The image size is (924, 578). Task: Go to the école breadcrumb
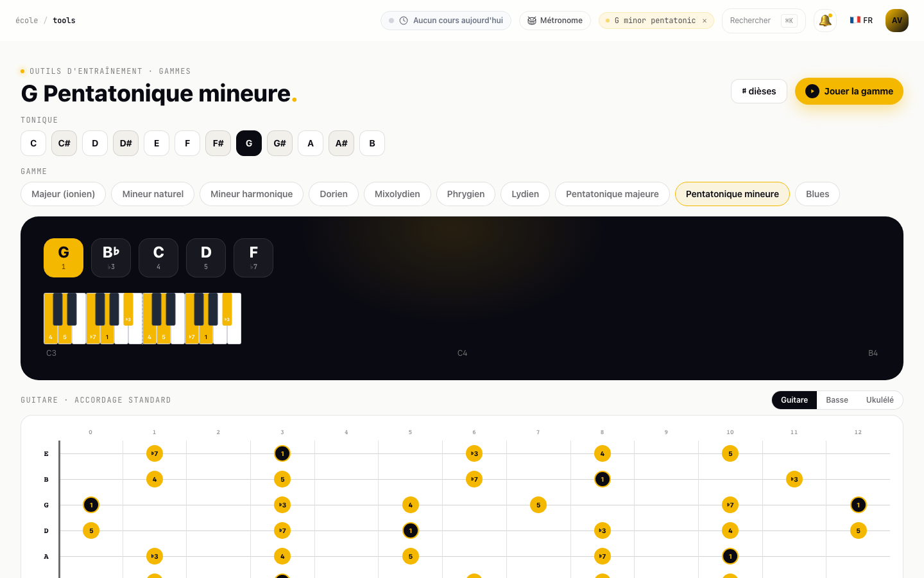click(27, 21)
